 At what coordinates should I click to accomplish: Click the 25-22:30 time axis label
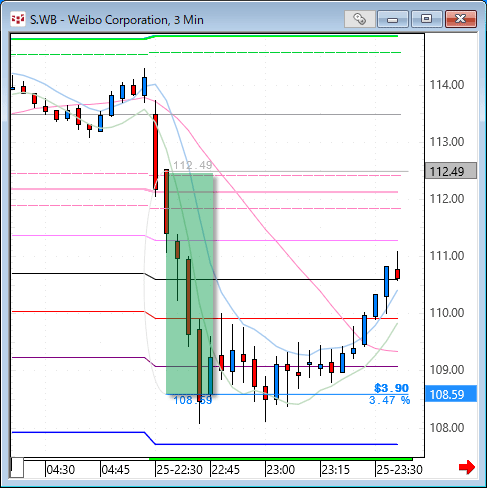coord(180,470)
